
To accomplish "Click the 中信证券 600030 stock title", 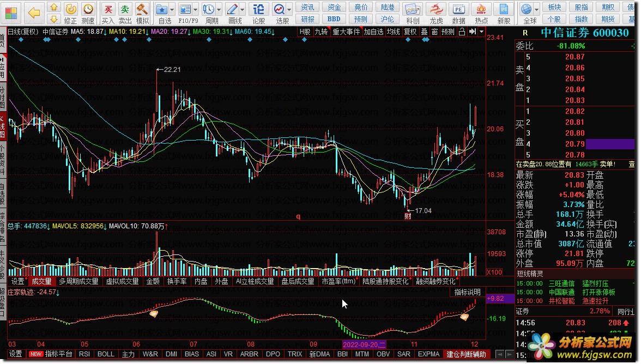I will pos(584,33).
